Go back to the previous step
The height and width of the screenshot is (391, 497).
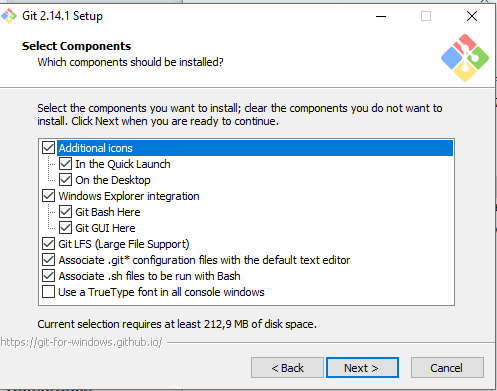click(x=287, y=368)
